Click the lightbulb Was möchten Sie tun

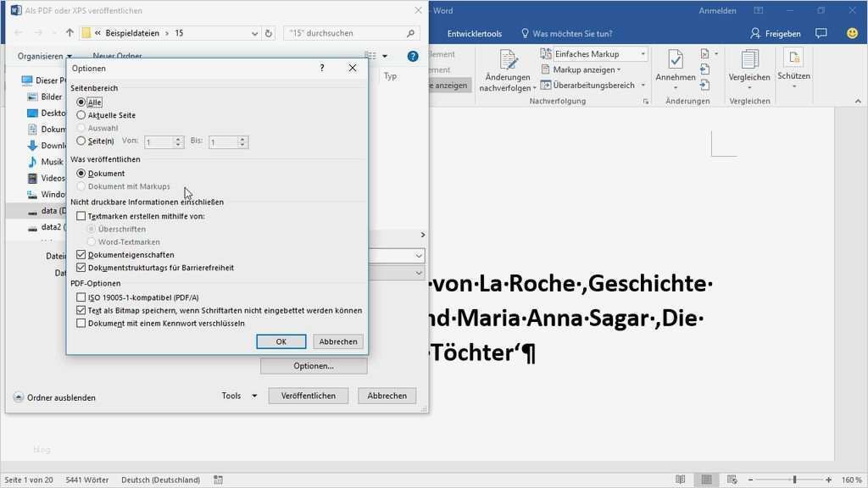(x=525, y=33)
